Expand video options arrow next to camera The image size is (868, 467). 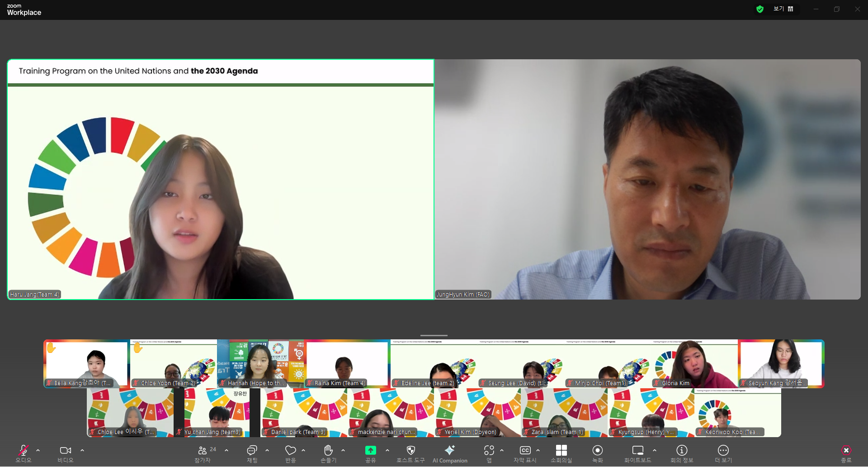tap(82, 451)
